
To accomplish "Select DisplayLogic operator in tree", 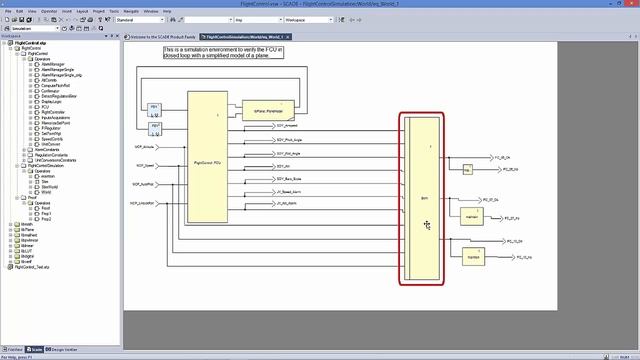I will click(x=51, y=102).
